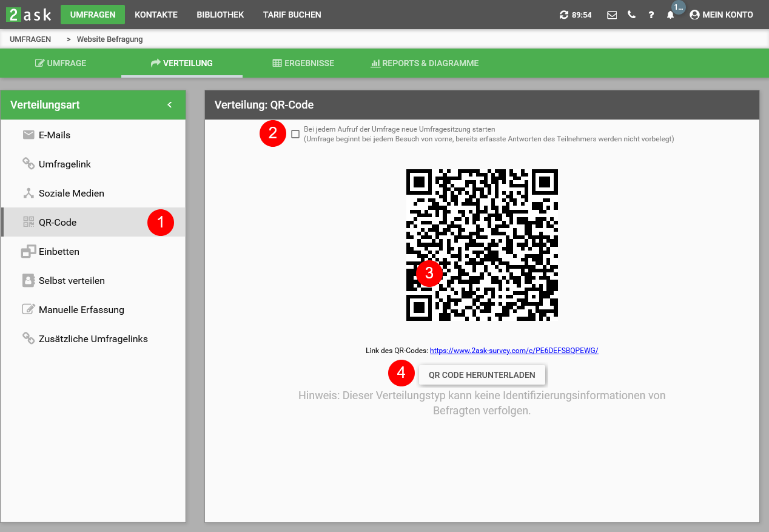769x532 pixels.
Task: Click the 2ask logo
Action: [x=29, y=15]
